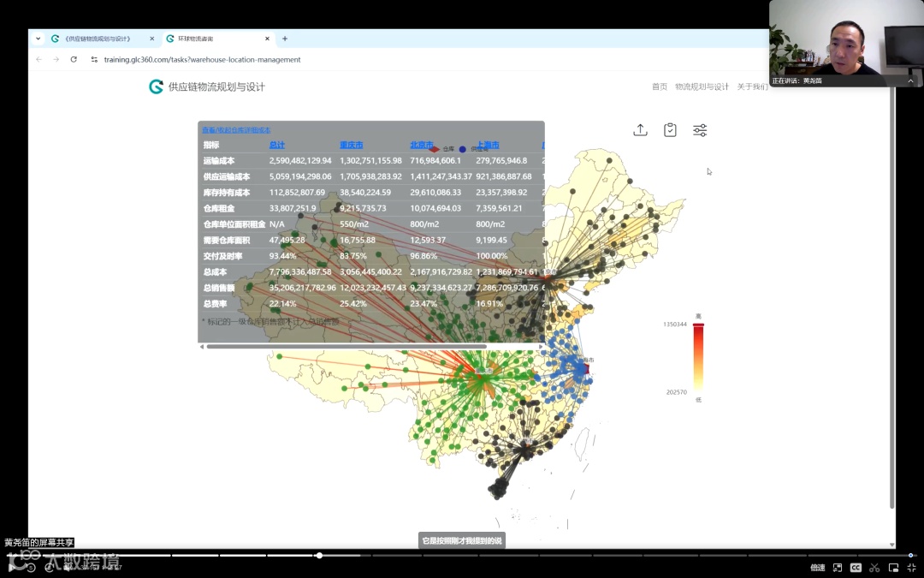Viewport: 924px width, 578px height.
Task: Close the 《供应链物流规划与设计》 browser tab
Action: [x=152, y=39]
